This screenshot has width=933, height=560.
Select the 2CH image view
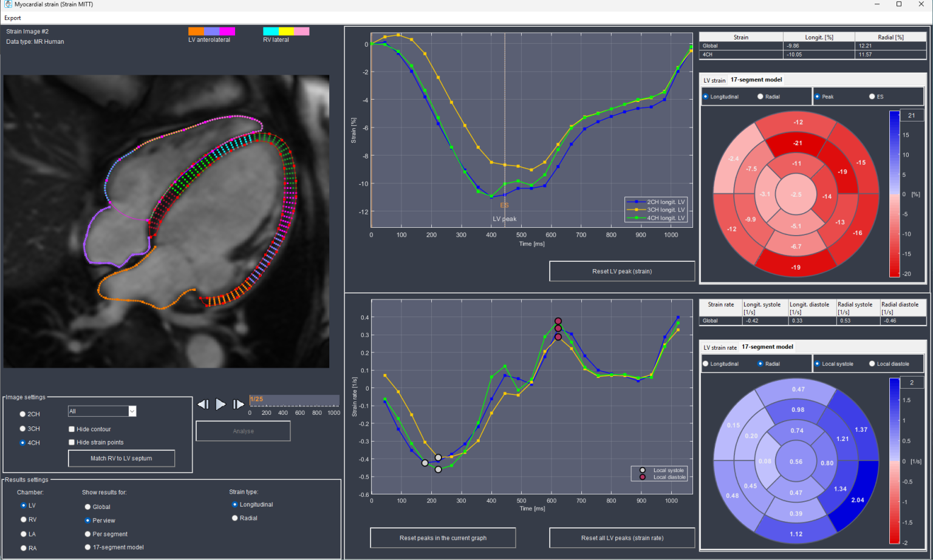[x=22, y=414]
